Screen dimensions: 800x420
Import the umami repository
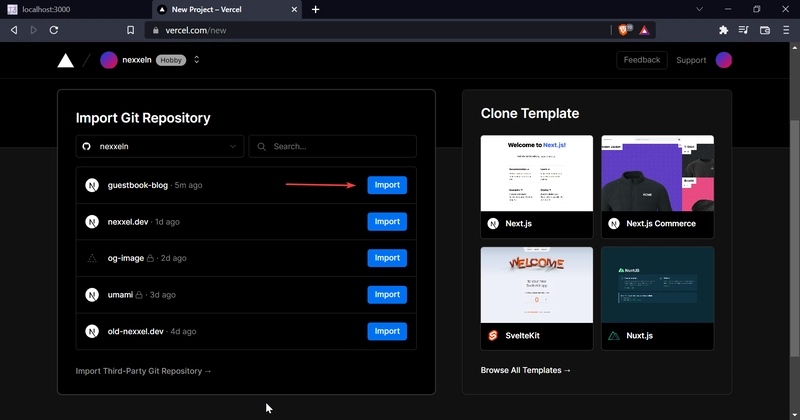(x=387, y=294)
